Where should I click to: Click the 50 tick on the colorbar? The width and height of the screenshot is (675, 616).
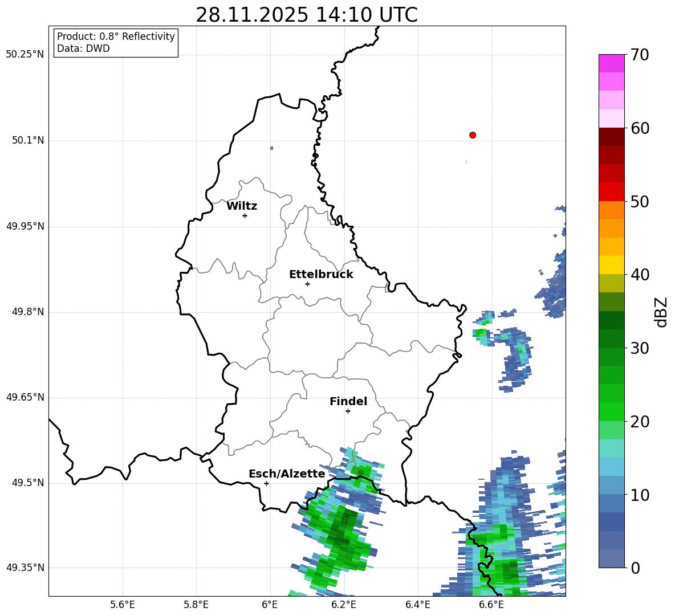tap(640, 202)
